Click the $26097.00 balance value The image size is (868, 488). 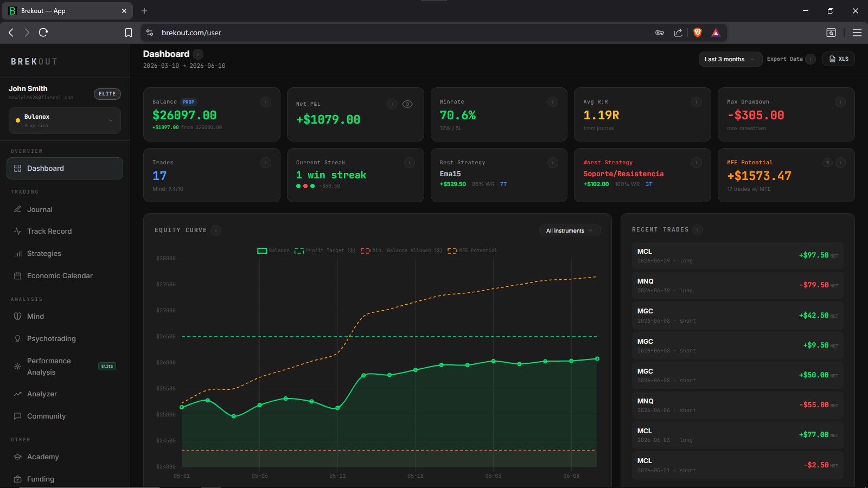click(x=184, y=115)
